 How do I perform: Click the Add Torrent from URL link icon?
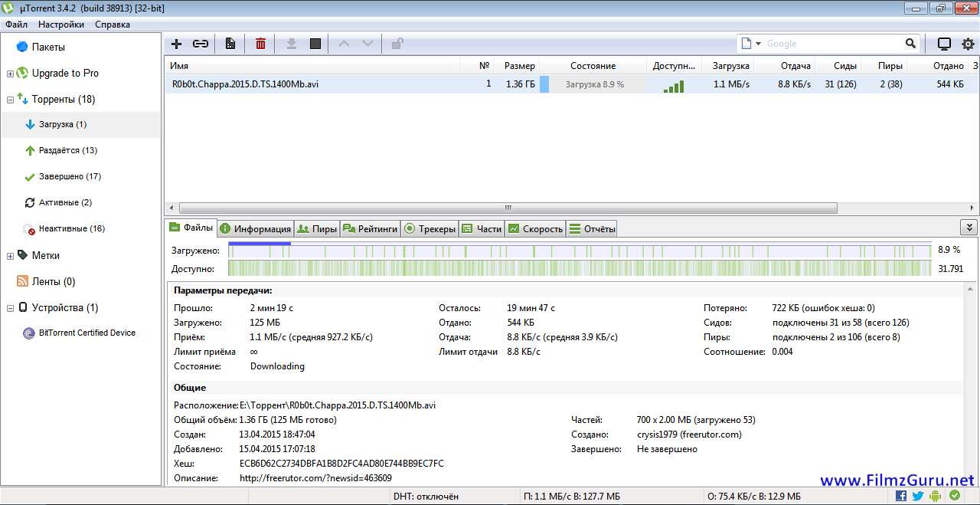tap(200, 44)
